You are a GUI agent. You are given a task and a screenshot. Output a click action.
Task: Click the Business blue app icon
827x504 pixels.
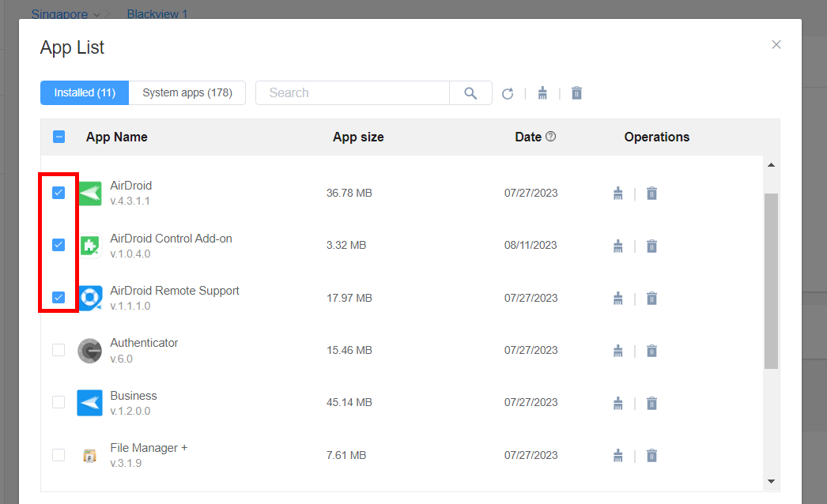pos(89,403)
